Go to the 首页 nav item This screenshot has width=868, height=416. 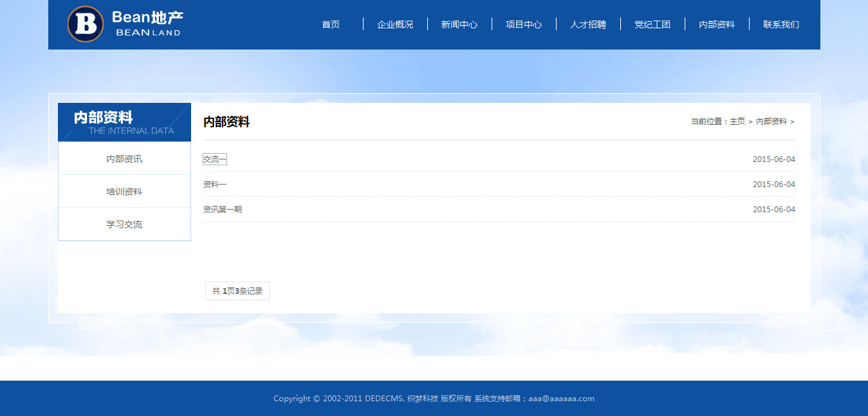coord(331,24)
